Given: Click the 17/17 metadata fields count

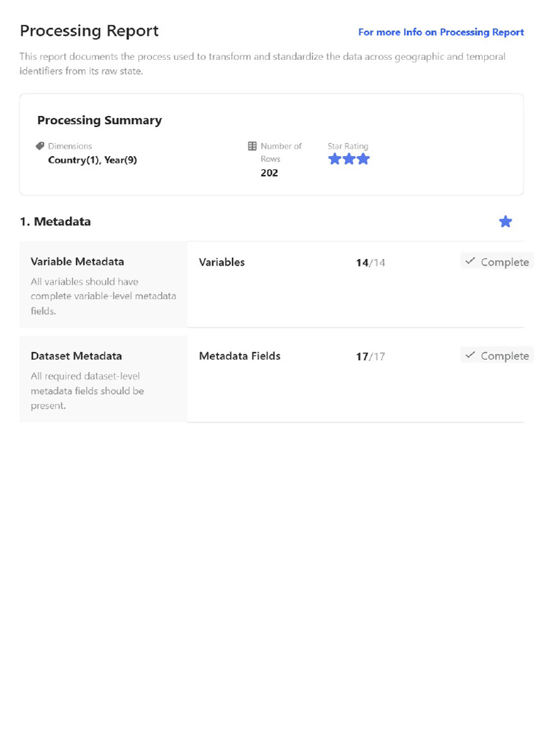Looking at the screenshot, I should pos(370,357).
